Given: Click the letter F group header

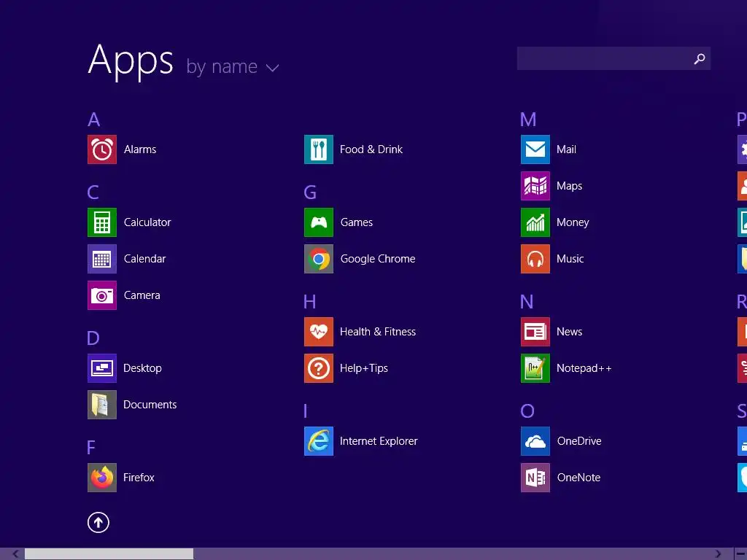Looking at the screenshot, I should tap(91, 448).
